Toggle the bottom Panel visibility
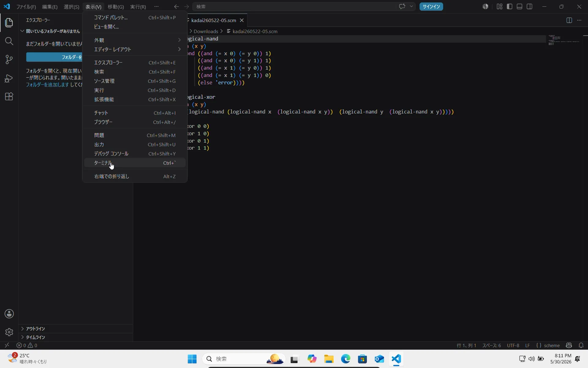Viewport: 588px width, 368px height. [x=519, y=6]
